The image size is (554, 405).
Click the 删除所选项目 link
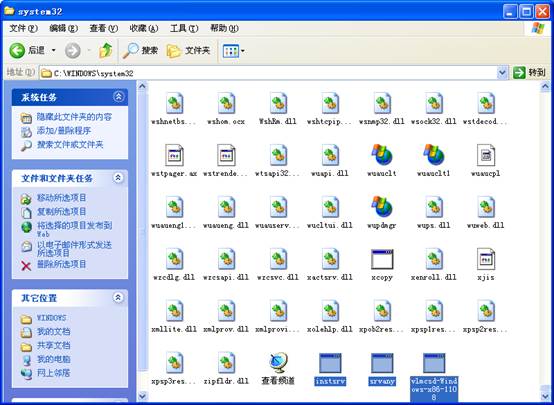click(x=61, y=264)
